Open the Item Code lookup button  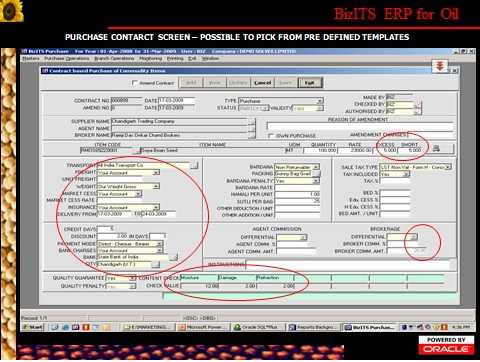coord(137,151)
